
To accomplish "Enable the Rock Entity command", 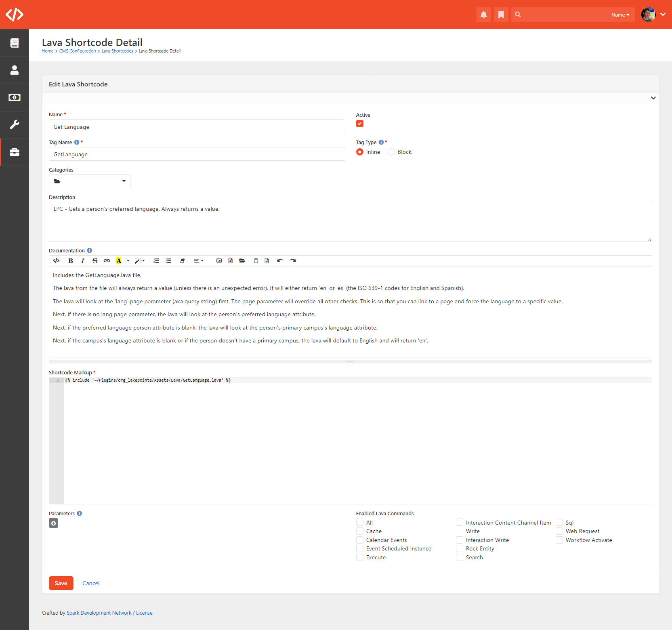I will (460, 548).
